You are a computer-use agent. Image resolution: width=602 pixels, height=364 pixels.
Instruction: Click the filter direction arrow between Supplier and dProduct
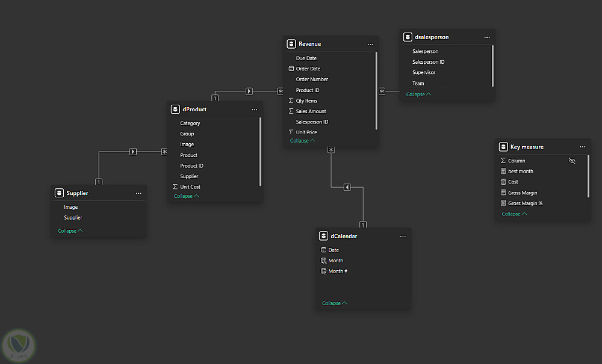click(133, 152)
